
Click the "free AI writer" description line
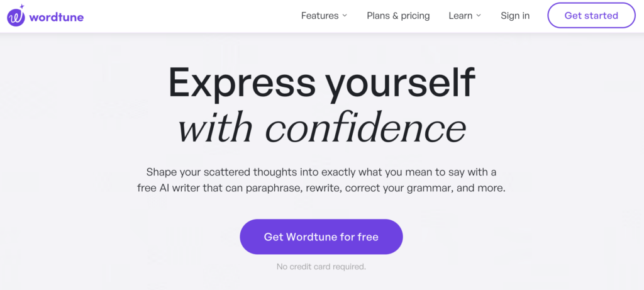[321, 188]
